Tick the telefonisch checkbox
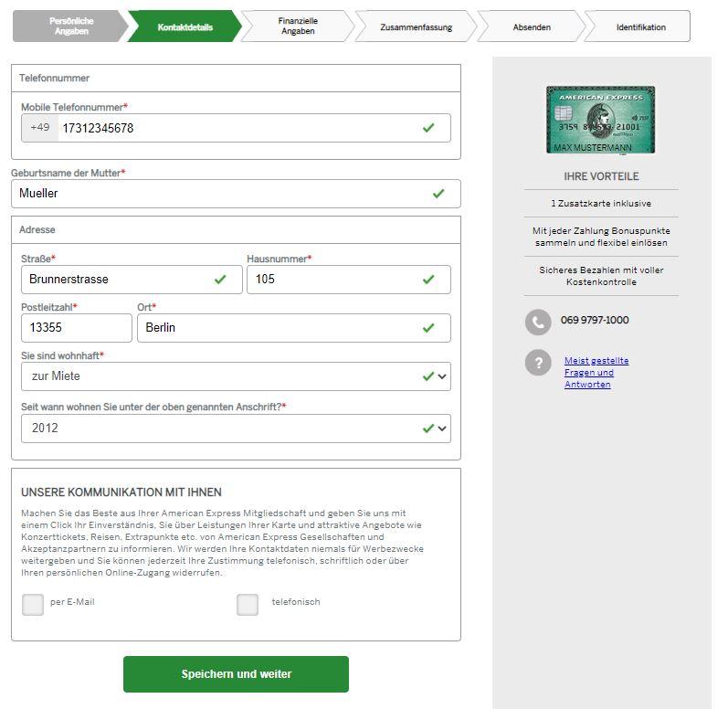Image resolution: width=728 pixels, height=709 pixels. point(248,605)
